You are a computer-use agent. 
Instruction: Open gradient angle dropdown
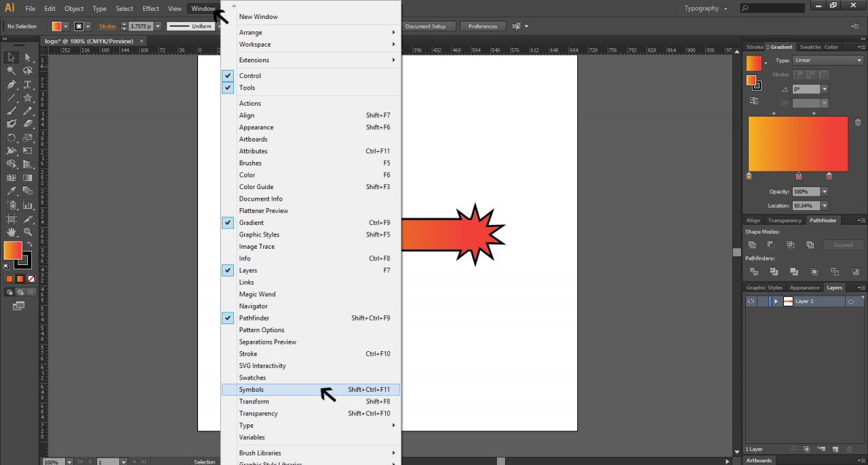point(825,89)
